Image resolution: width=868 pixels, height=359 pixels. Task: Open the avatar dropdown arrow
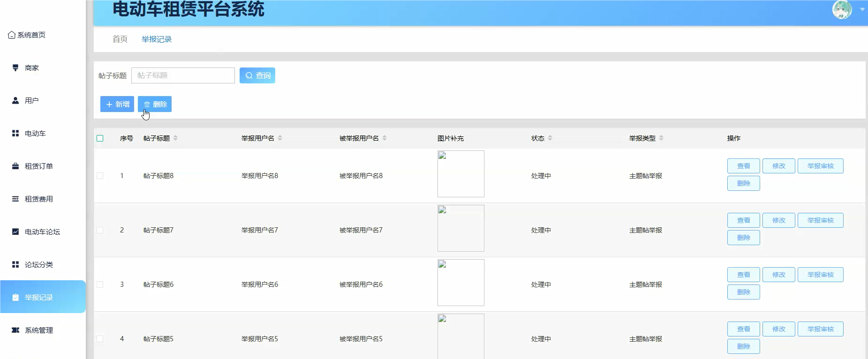862,9
